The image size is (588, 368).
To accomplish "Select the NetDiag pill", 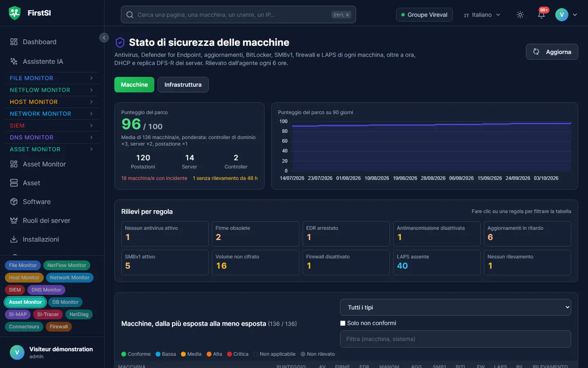I will tap(79, 314).
